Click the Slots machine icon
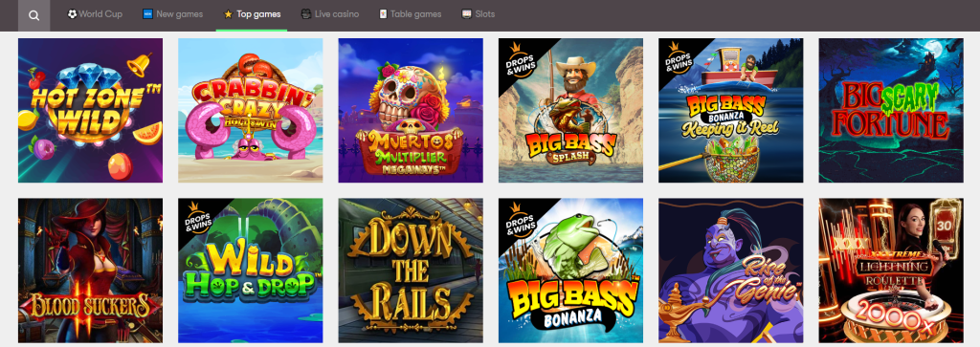The height and width of the screenshot is (347, 980). (466, 13)
